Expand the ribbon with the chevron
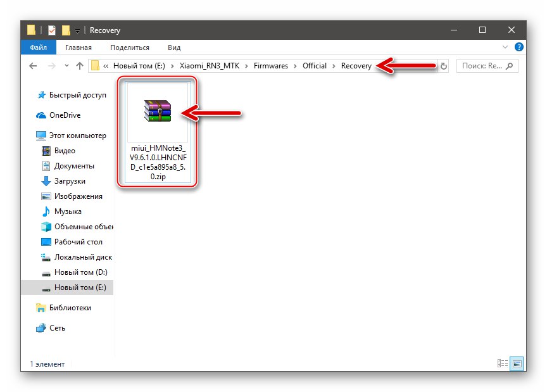 click(505, 47)
